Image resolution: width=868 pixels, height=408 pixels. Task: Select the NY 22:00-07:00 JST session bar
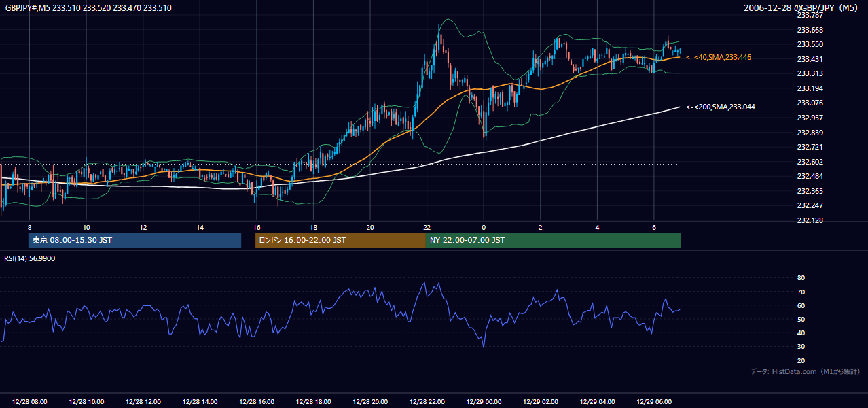click(x=553, y=240)
